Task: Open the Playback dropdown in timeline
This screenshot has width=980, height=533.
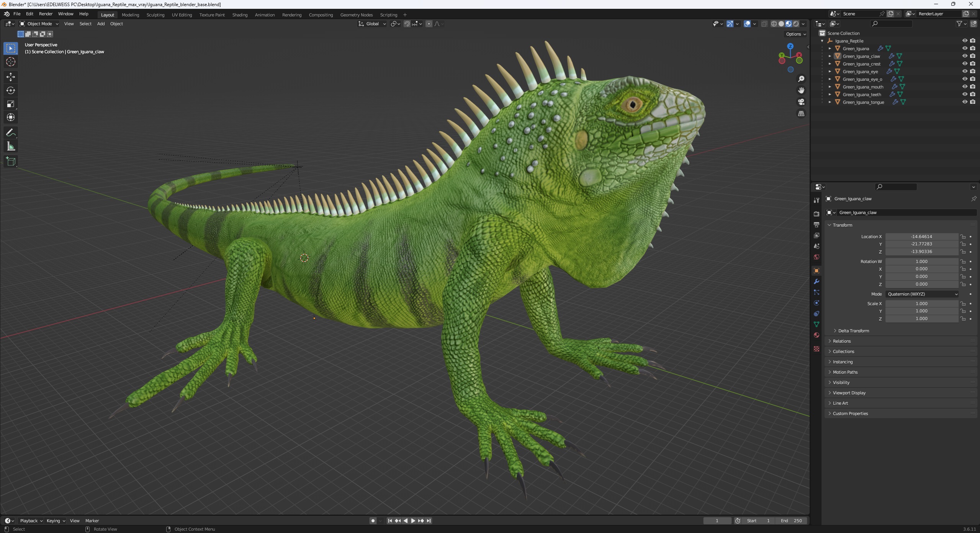Action: (x=31, y=521)
